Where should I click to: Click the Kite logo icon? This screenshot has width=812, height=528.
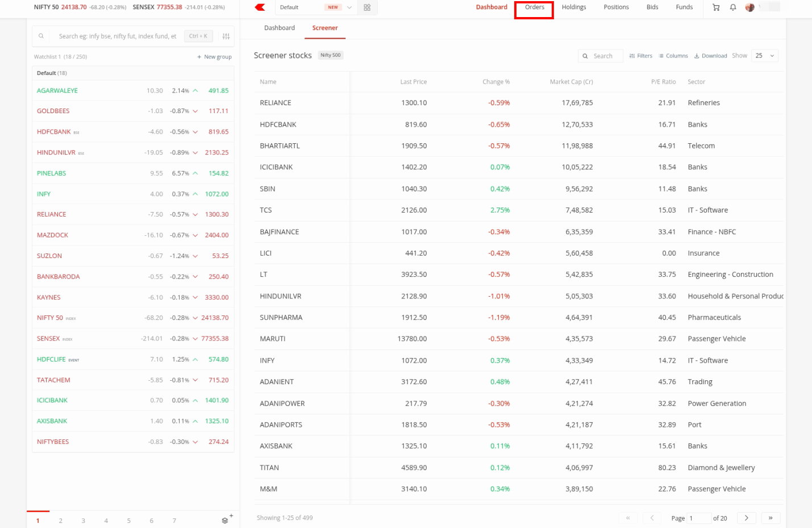(260, 7)
